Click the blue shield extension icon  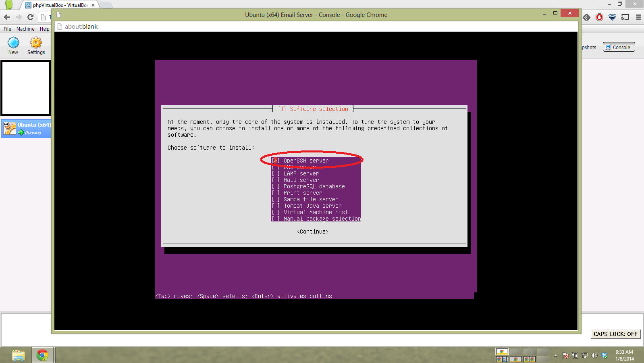(612, 17)
